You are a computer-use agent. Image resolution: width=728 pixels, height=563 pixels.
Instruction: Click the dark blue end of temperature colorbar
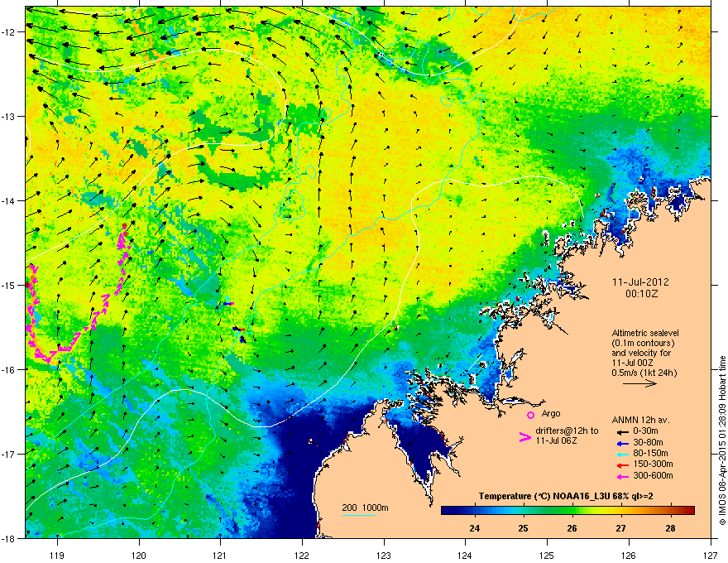pyautogui.click(x=447, y=510)
